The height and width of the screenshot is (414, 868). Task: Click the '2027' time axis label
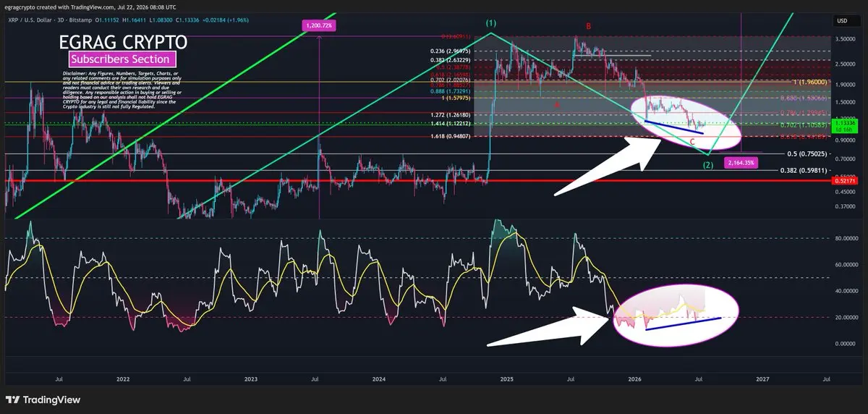[762, 379]
